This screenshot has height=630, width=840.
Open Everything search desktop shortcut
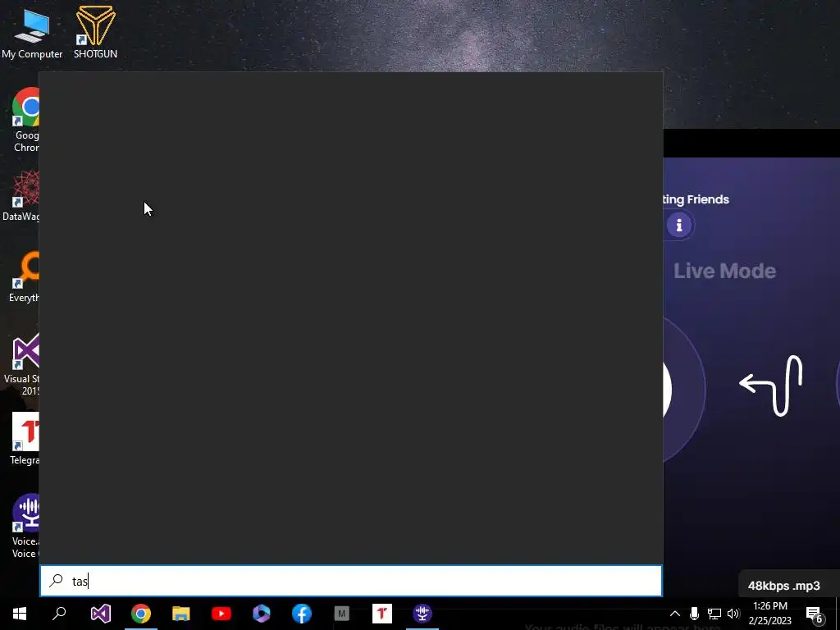click(x=25, y=277)
